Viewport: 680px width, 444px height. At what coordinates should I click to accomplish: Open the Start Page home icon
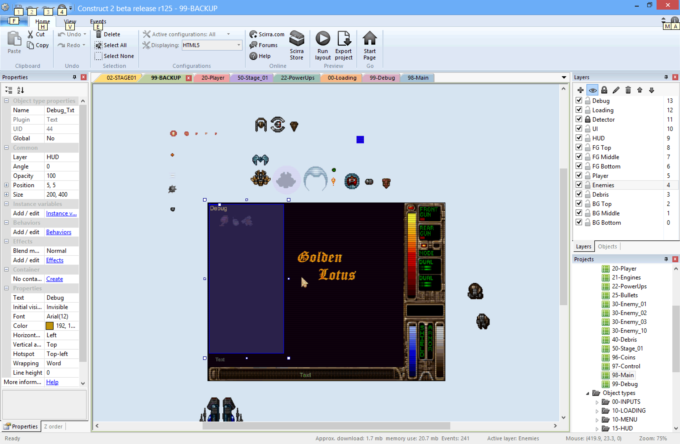369,39
